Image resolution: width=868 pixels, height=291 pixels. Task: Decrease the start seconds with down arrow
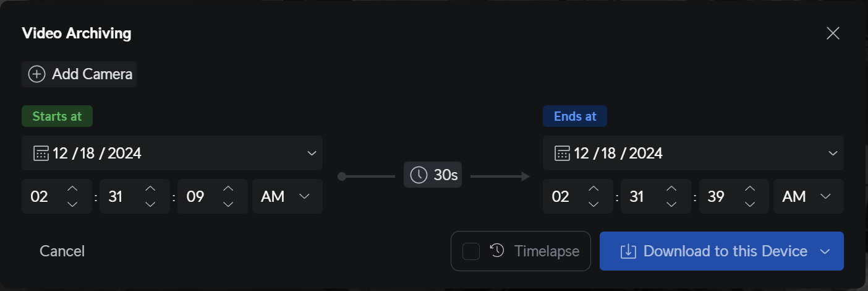click(x=228, y=204)
